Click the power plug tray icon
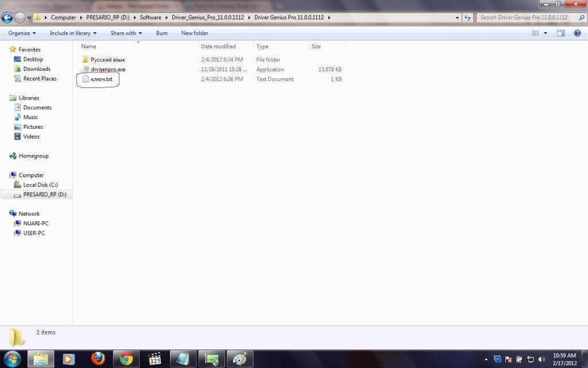This screenshot has width=588, height=368. [519, 359]
